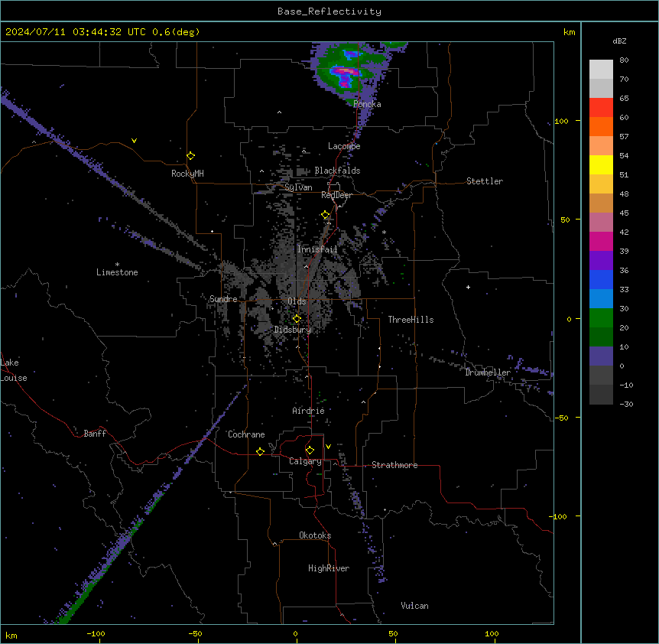659x644 pixels.
Task: Click the dBZ legend heading
Action: coord(619,41)
